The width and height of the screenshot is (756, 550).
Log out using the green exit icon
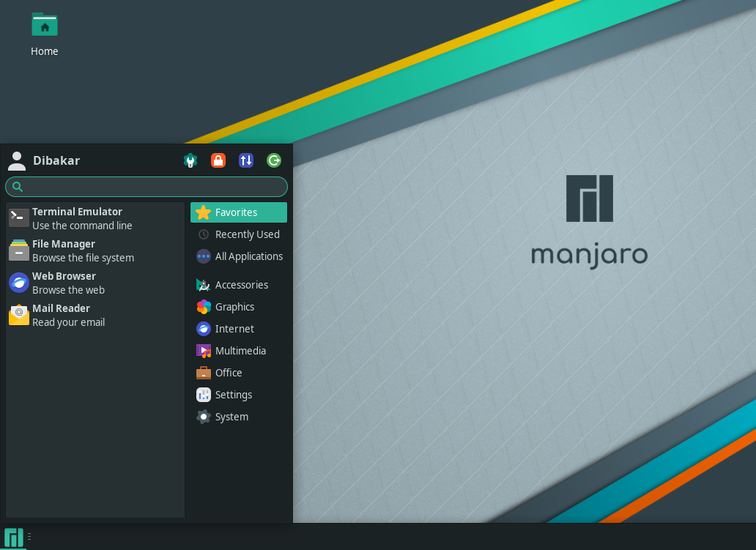click(274, 160)
